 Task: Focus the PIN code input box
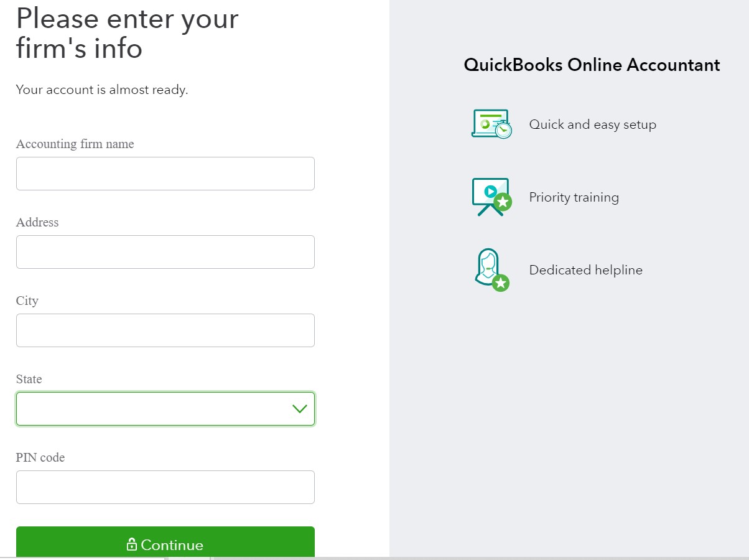pos(165,487)
